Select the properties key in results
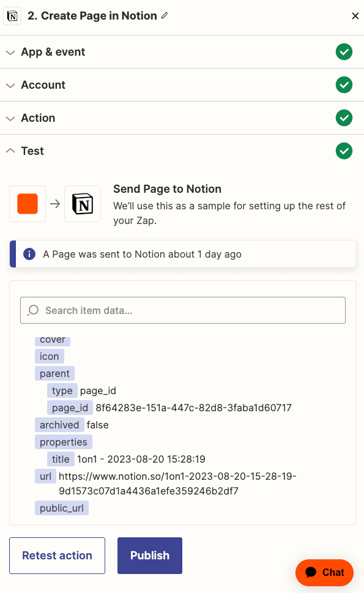Image resolution: width=364 pixels, height=593 pixels. [x=64, y=442]
